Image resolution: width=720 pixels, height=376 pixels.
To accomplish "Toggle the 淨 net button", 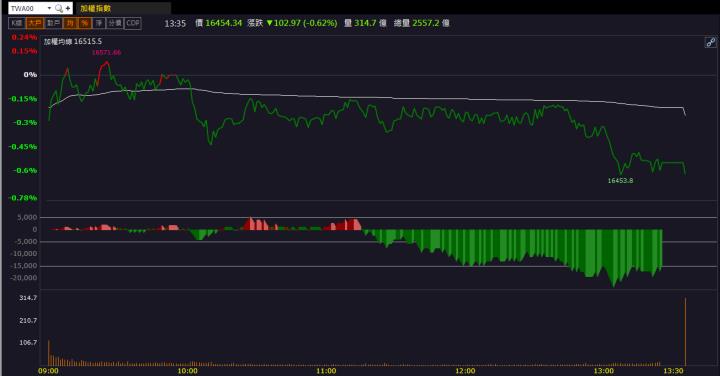I will (99, 23).
